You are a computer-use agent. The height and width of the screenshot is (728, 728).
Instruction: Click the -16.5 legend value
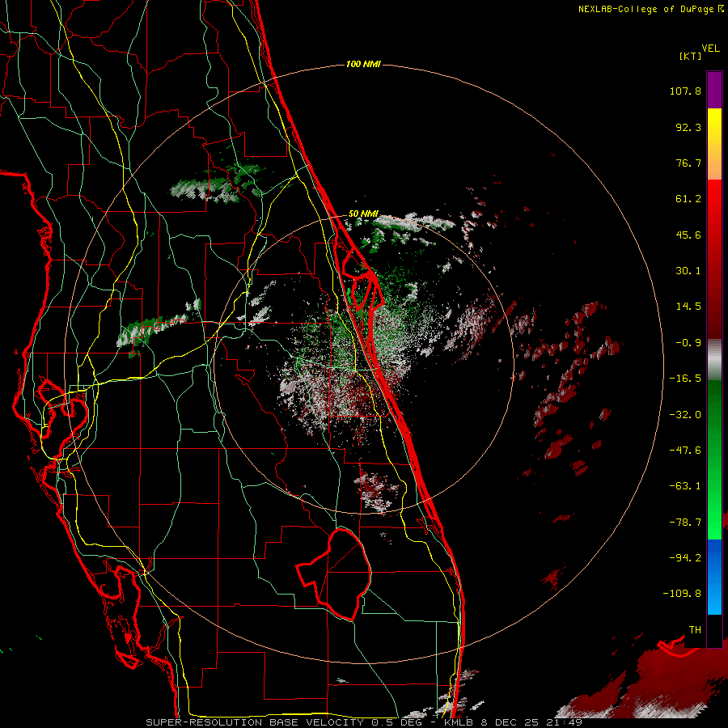[685, 379]
